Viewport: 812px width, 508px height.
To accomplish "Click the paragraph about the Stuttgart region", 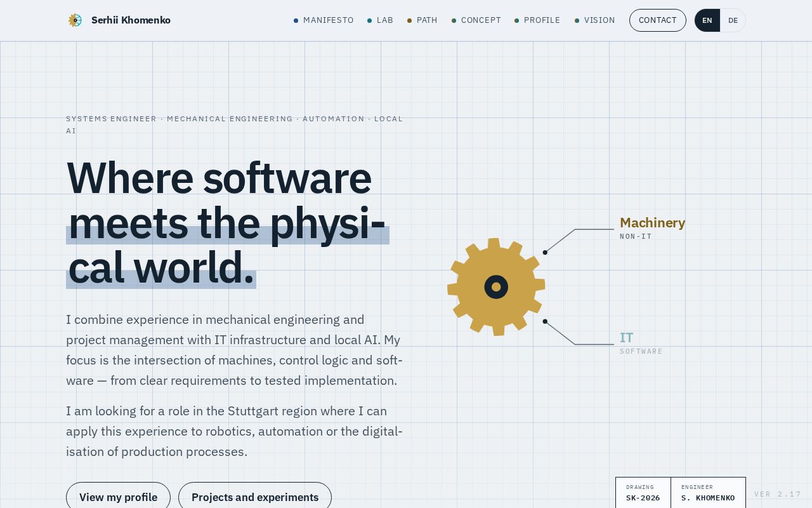I will point(235,431).
